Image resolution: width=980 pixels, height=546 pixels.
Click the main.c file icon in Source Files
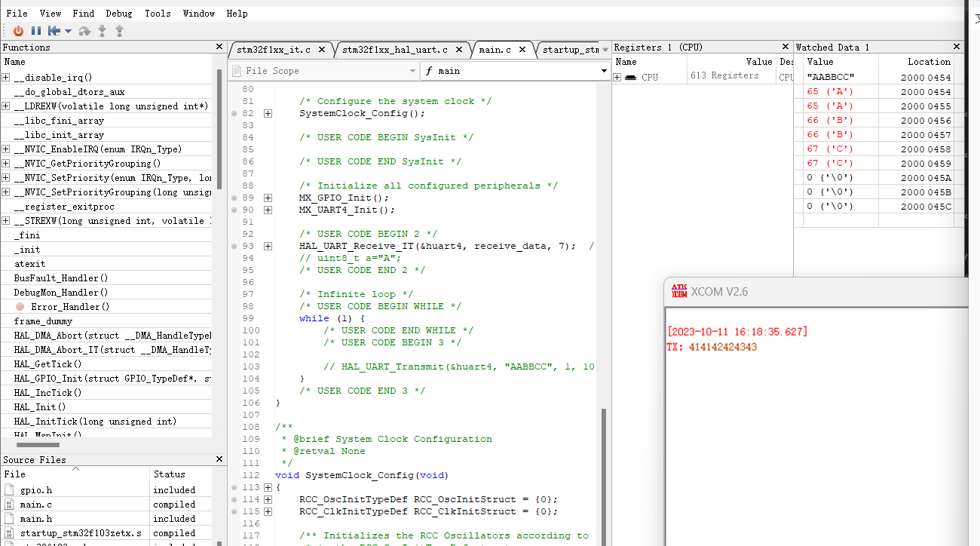9,505
